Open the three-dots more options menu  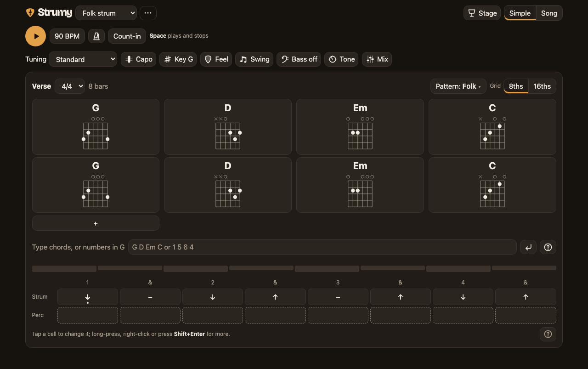pyautogui.click(x=148, y=13)
